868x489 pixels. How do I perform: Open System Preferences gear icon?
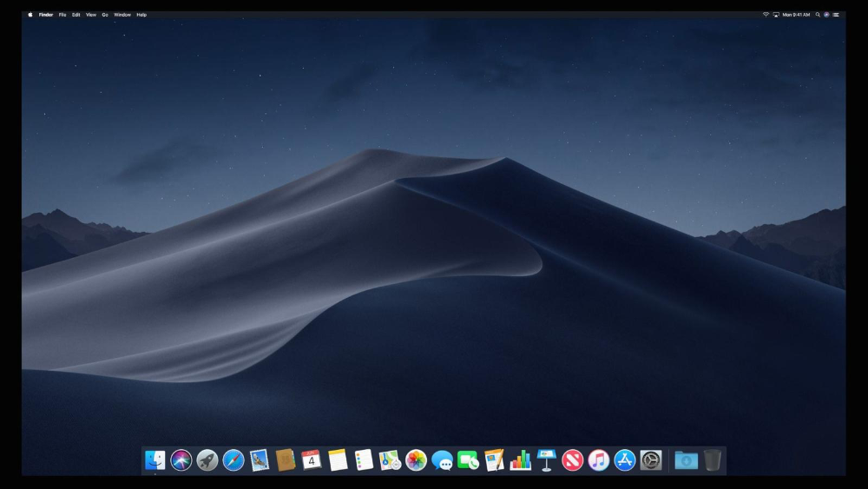click(651, 460)
